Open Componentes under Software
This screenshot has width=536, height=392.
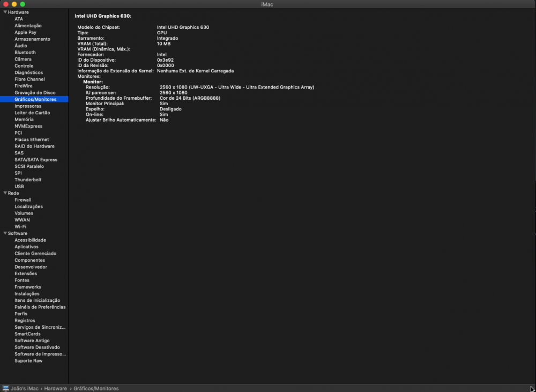pyautogui.click(x=29, y=260)
